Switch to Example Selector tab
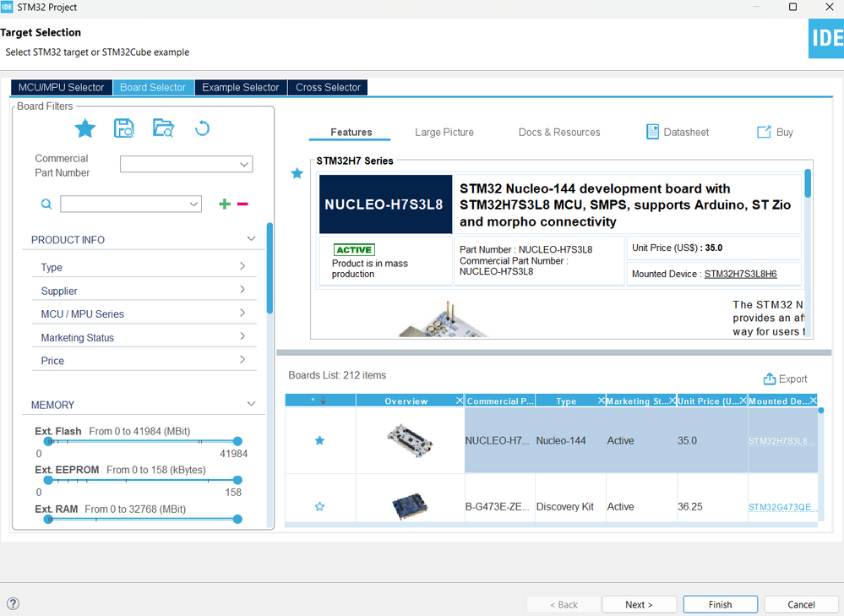This screenshot has width=844, height=616. point(241,87)
